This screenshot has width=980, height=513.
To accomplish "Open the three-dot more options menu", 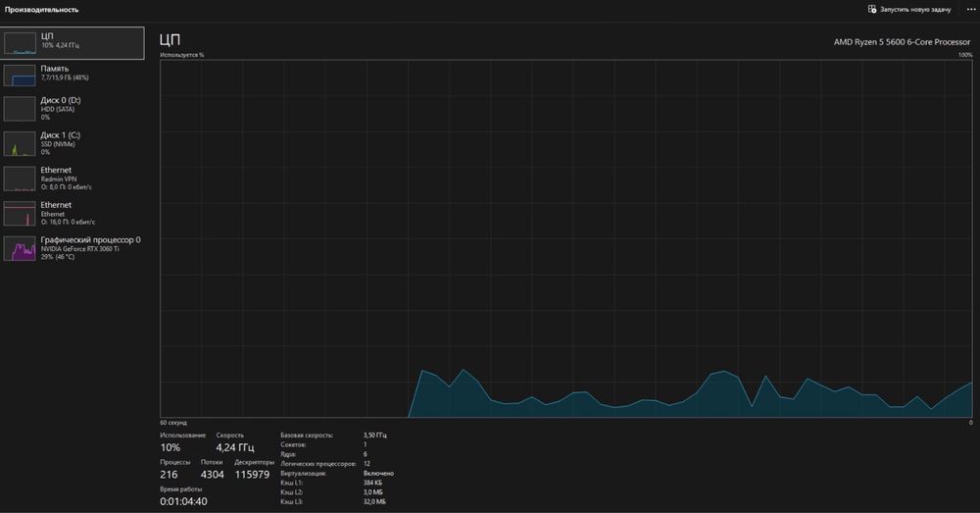I will click(x=970, y=10).
